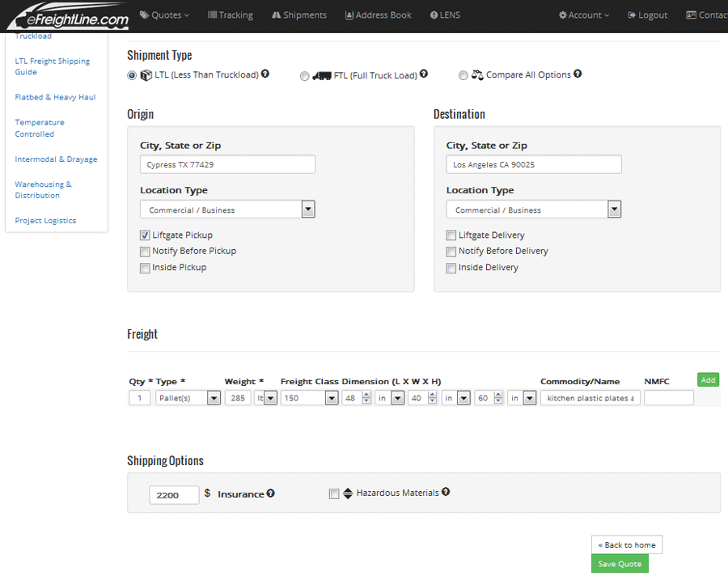Click the LTL help question icon
Screen dimensions: 728x576
(x=265, y=74)
